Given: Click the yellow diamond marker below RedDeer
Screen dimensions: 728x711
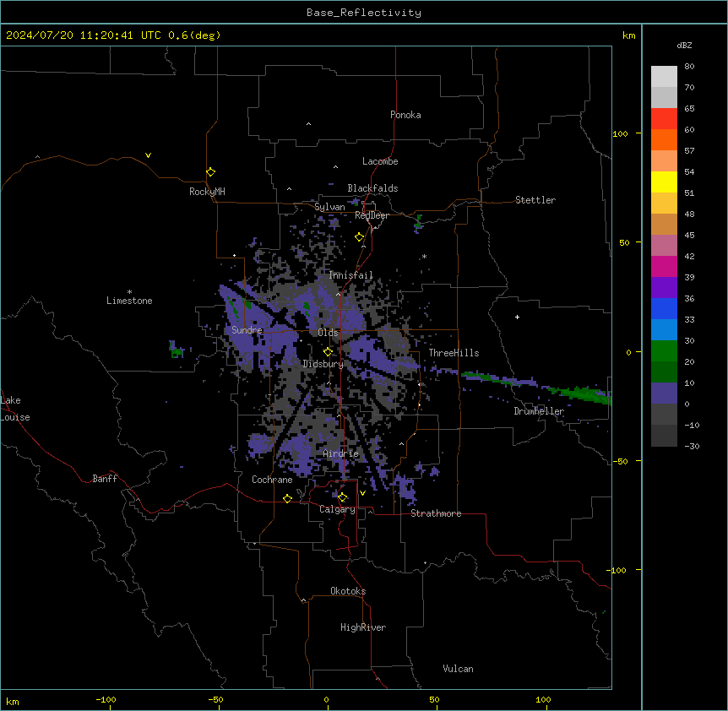Looking at the screenshot, I should [x=360, y=237].
